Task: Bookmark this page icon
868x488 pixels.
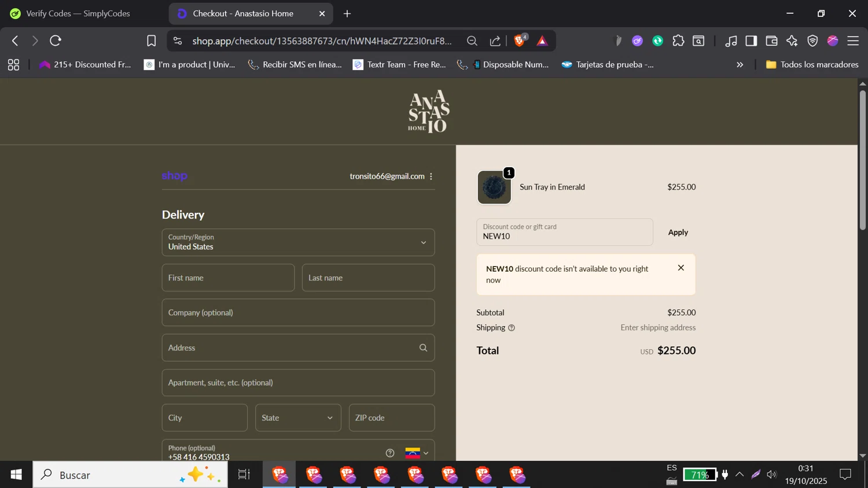Action: point(151,40)
